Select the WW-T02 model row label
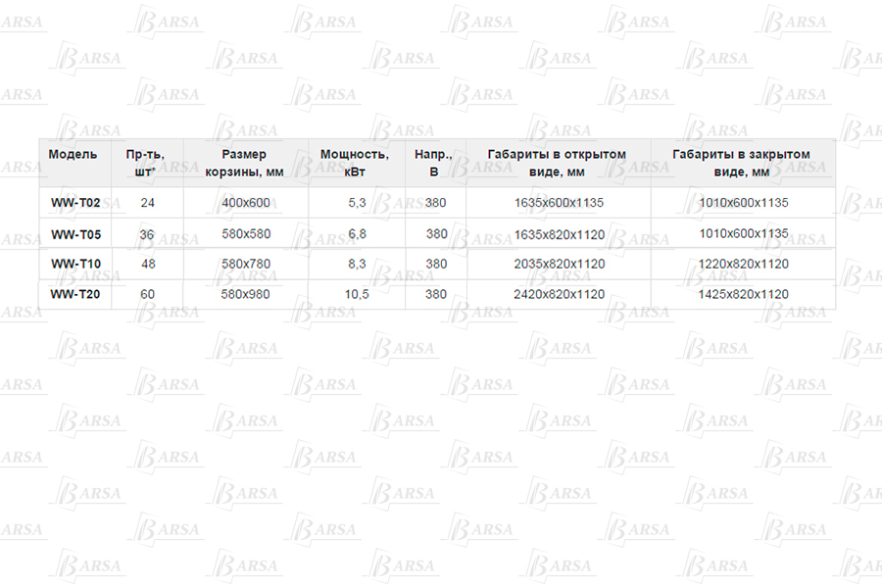882x588 pixels. click(75, 203)
